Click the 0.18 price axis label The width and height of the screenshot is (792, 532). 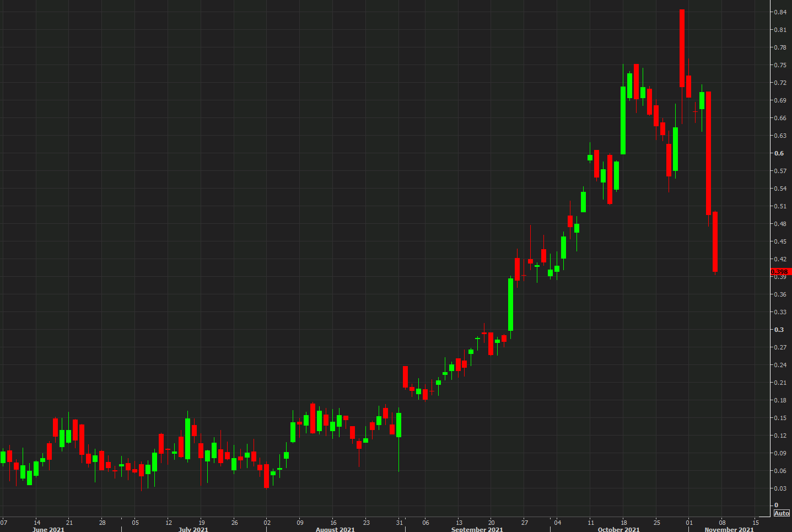(x=780, y=400)
